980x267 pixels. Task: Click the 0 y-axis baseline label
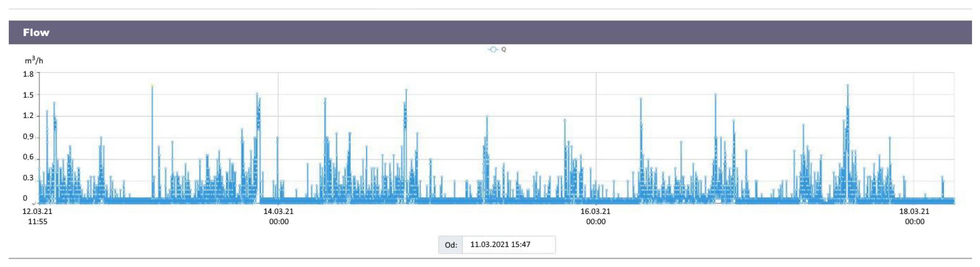click(25, 198)
